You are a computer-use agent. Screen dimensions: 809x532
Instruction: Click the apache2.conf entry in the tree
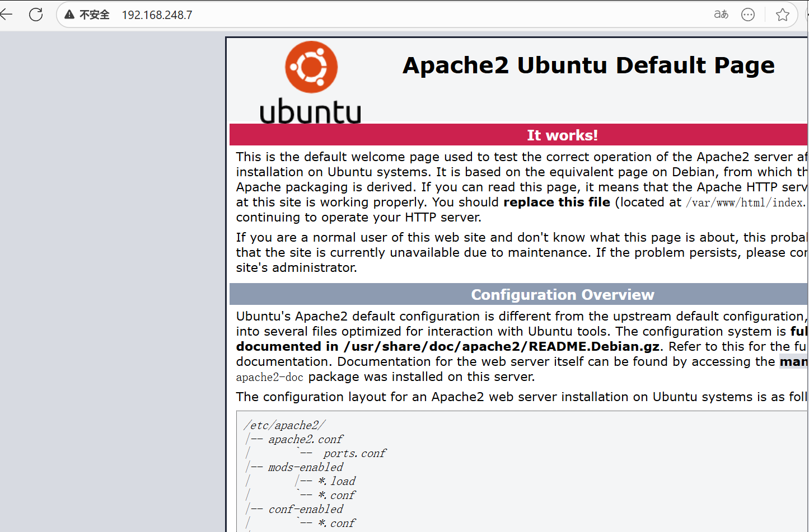306,439
